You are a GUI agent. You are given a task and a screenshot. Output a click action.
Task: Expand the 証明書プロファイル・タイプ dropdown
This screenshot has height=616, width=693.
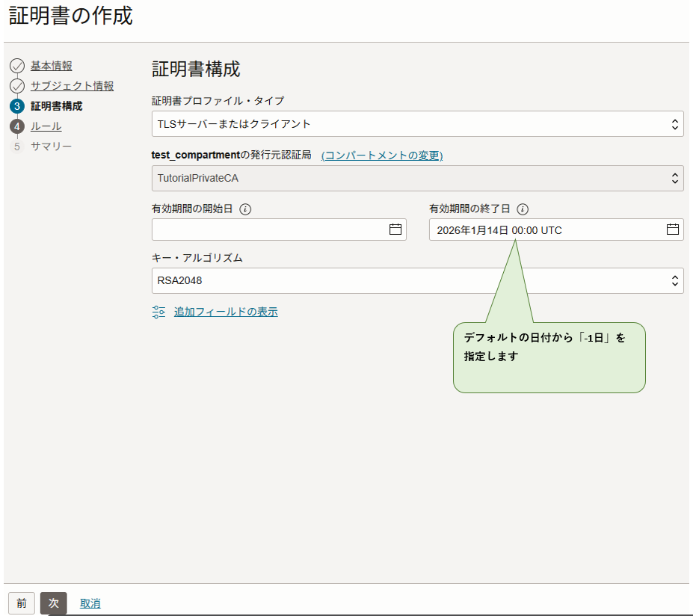(417, 124)
